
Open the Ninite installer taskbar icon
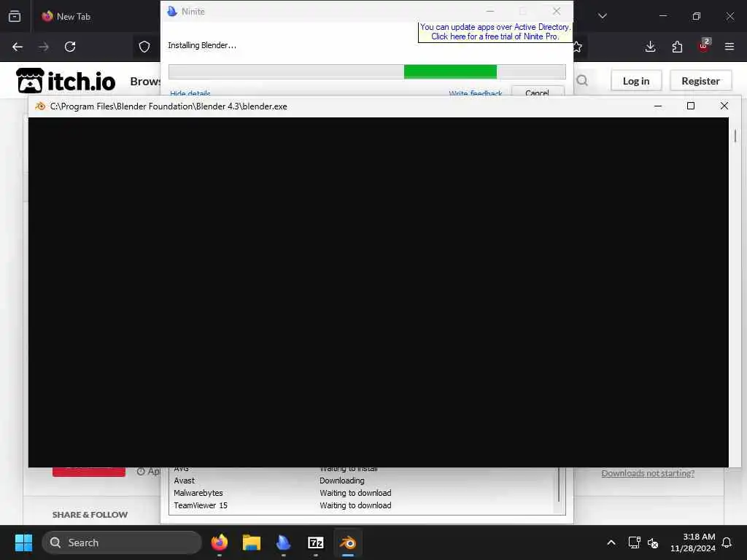284,542
